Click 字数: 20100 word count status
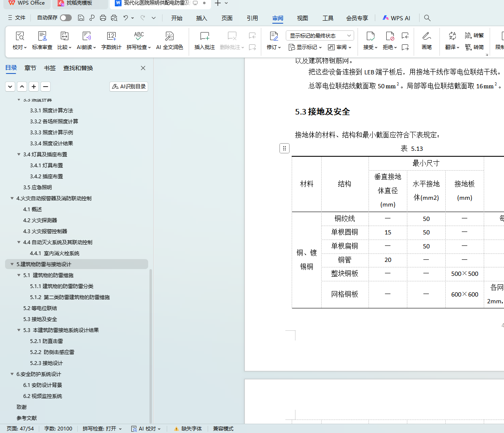The image size is (504, 433). click(x=58, y=428)
